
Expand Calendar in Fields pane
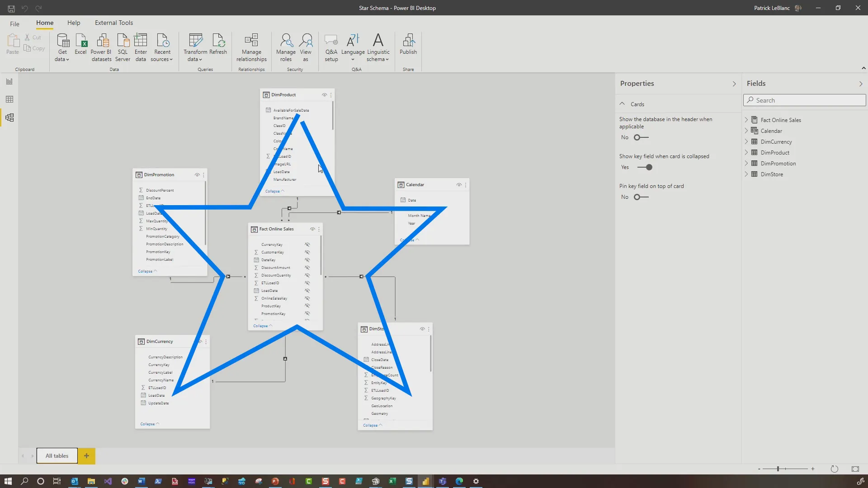746,131
